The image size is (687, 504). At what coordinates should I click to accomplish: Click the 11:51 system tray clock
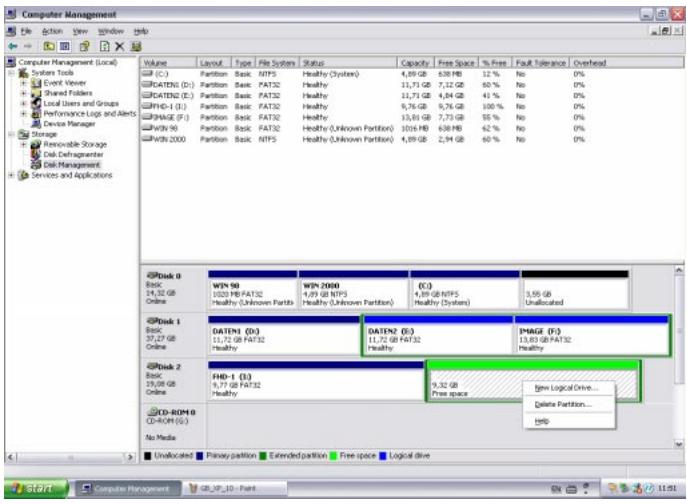tap(667, 488)
